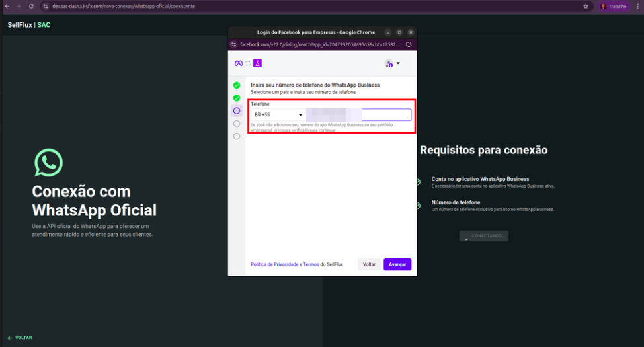
Task: Open the Política de Privacidade link
Action: pos(274,264)
